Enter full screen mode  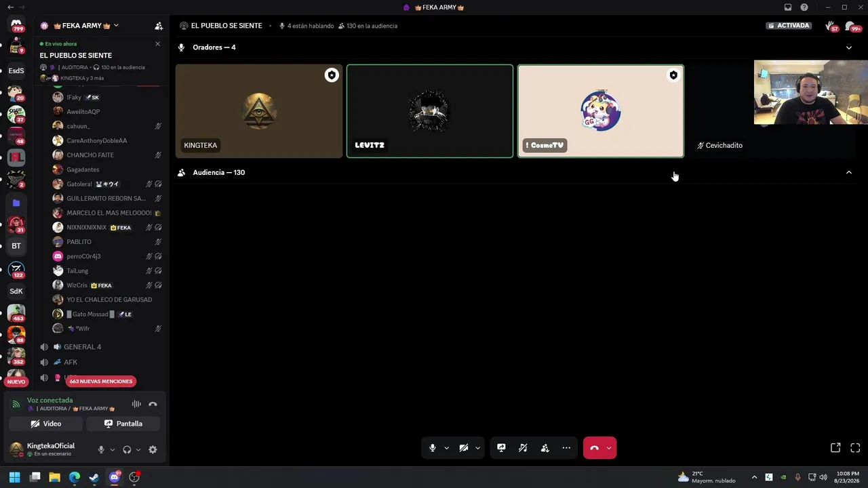point(855,448)
